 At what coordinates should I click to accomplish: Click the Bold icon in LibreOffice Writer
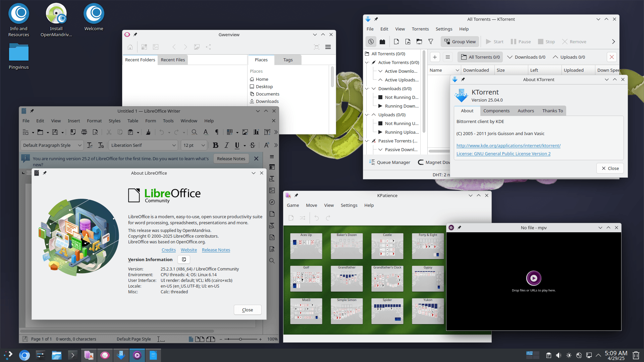pyautogui.click(x=215, y=145)
